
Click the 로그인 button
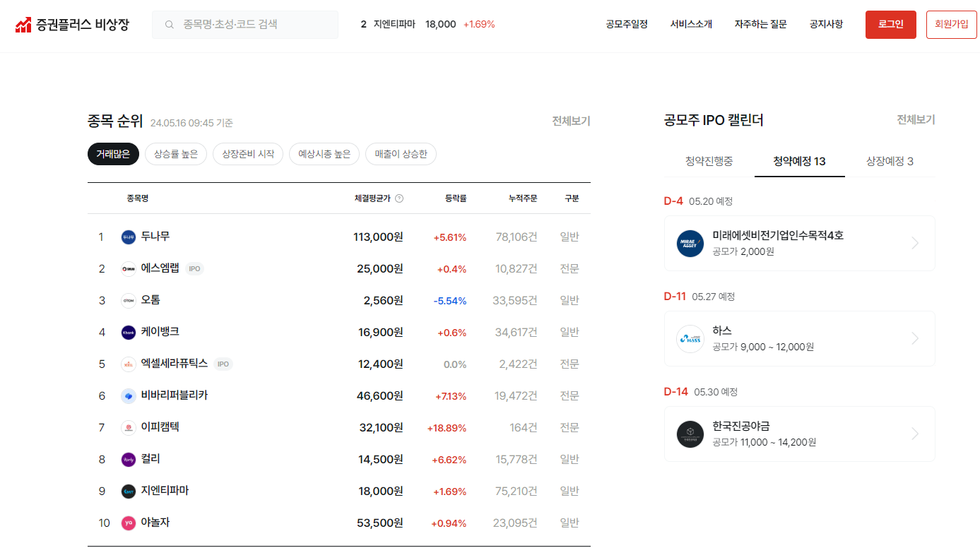(x=890, y=23)
